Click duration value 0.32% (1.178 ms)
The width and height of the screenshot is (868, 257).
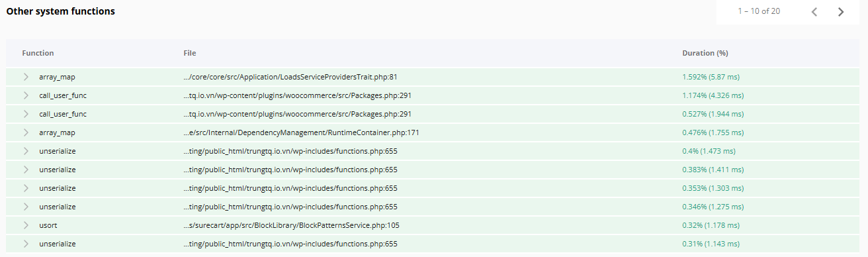tap(711, 225)
